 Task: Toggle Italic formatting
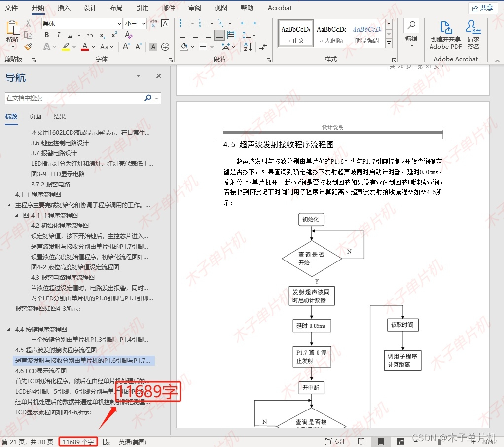[x=59, y=35]
